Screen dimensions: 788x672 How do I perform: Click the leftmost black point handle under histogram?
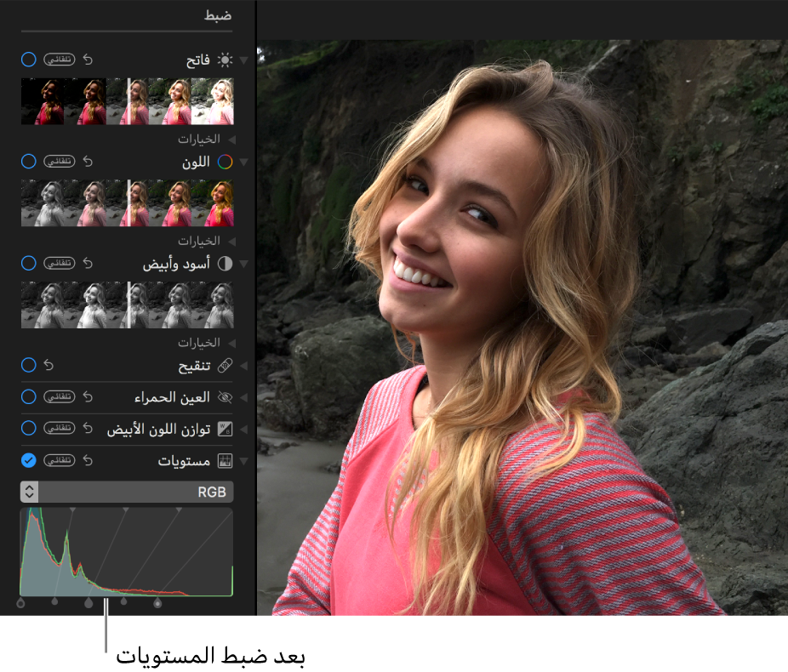tap(20, 603)
